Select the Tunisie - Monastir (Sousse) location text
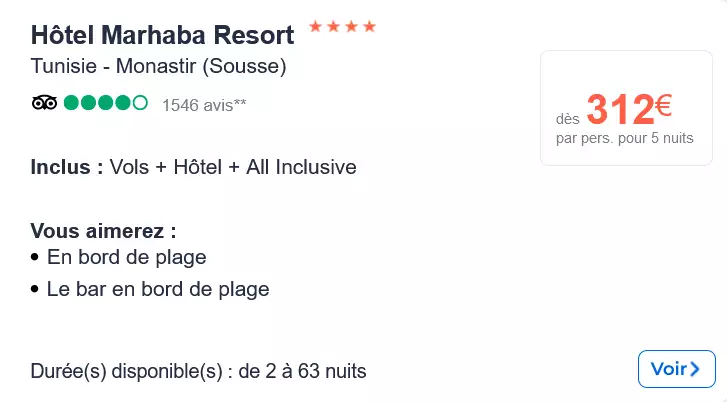This screenshot has height=402, width=727. click(159, 68)
